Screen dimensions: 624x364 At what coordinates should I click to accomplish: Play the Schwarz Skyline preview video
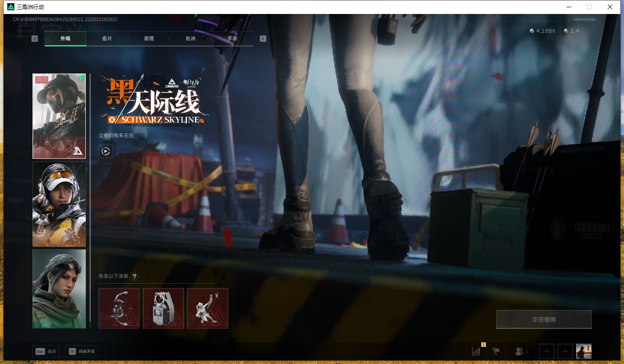tap(106, 151)
